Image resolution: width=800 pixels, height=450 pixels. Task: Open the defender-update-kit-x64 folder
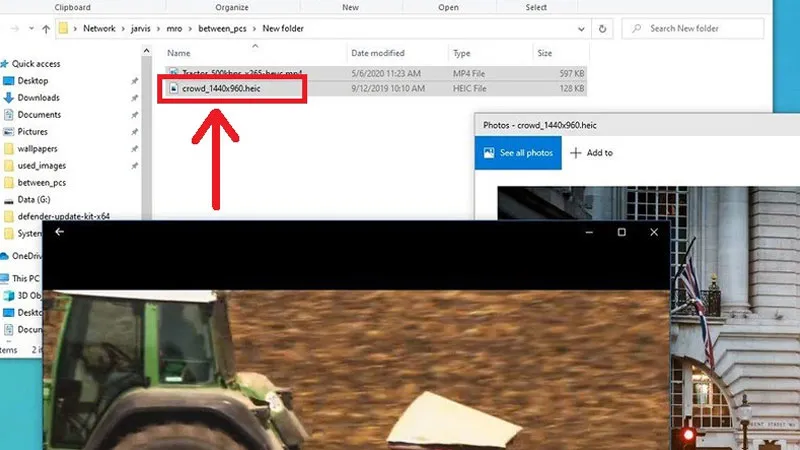point(63,216)
